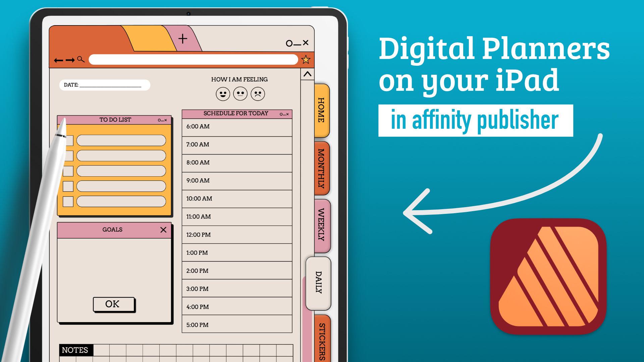Click the DATE input field

tap(115, 85)
